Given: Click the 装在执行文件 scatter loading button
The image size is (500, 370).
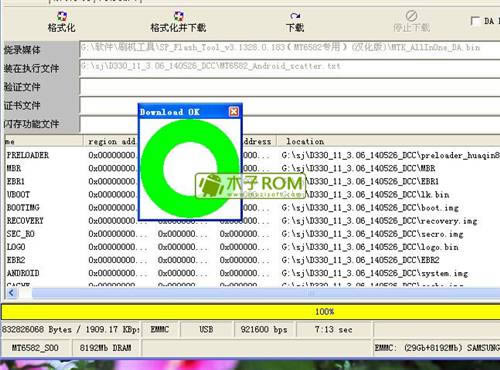Looking at the screenshot, I should [x=40, y=69].
